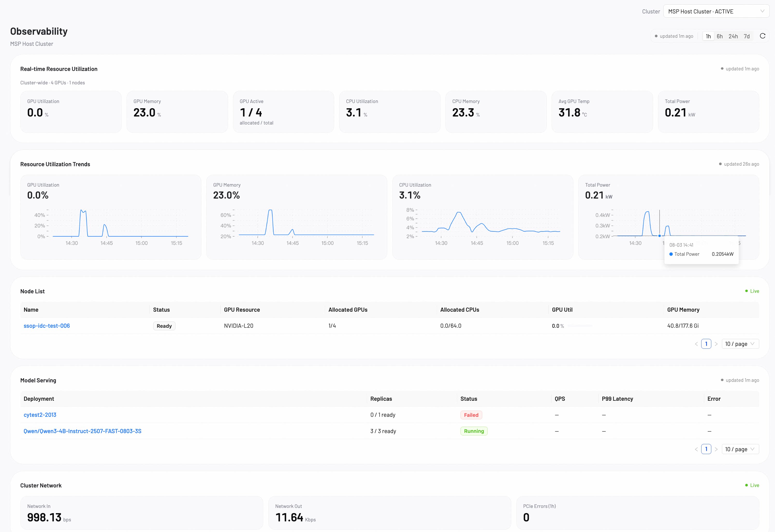This screenshot has height=532, width=775.
Task: Open the cytest2-2013 deployment link
Action: pos(40,415)
